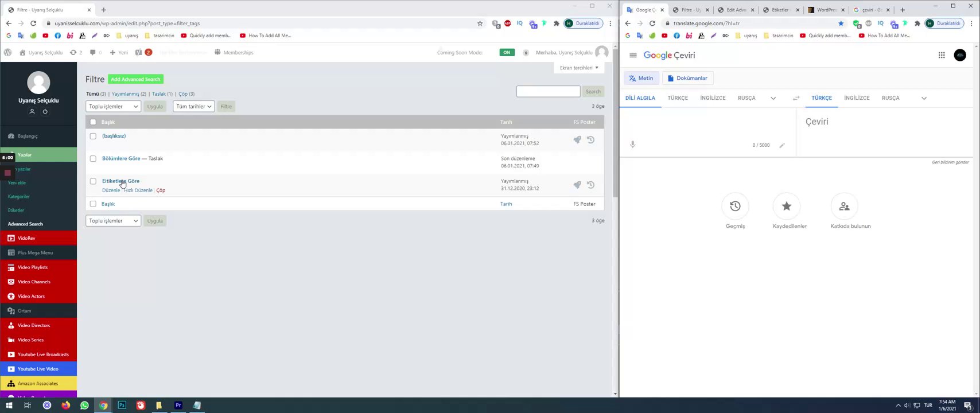Select the Etiketlere Göre row checkbox
The width and height of the screenshot is (980, 413).
point(93,181)
